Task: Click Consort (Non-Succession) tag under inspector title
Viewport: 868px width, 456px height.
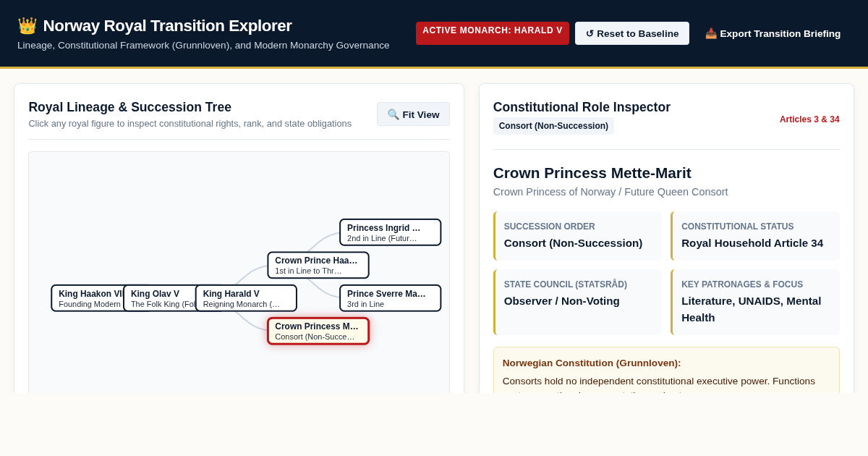Action: (x=553, y=126)
